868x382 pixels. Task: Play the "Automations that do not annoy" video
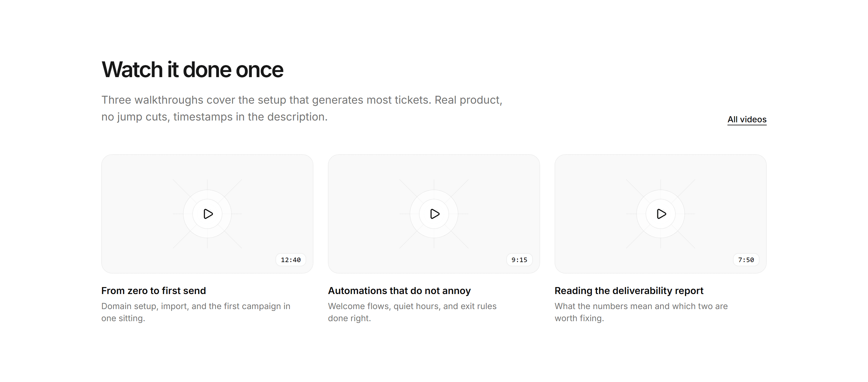(434, 214)
